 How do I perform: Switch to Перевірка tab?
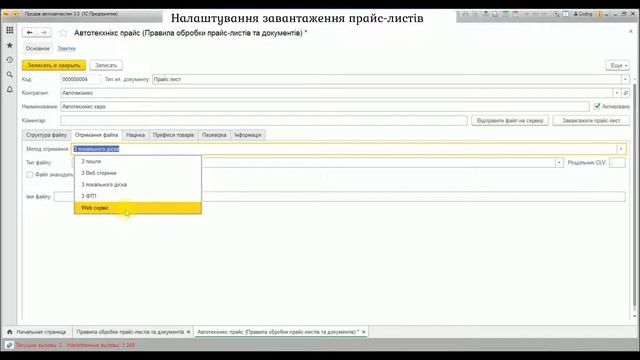point(214,135)
